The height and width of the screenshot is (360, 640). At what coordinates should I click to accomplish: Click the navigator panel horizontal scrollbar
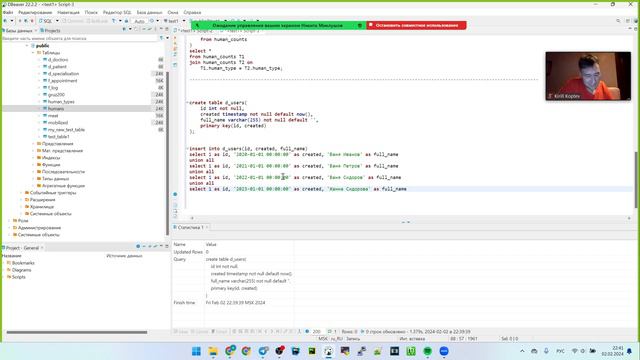(77, 332)
